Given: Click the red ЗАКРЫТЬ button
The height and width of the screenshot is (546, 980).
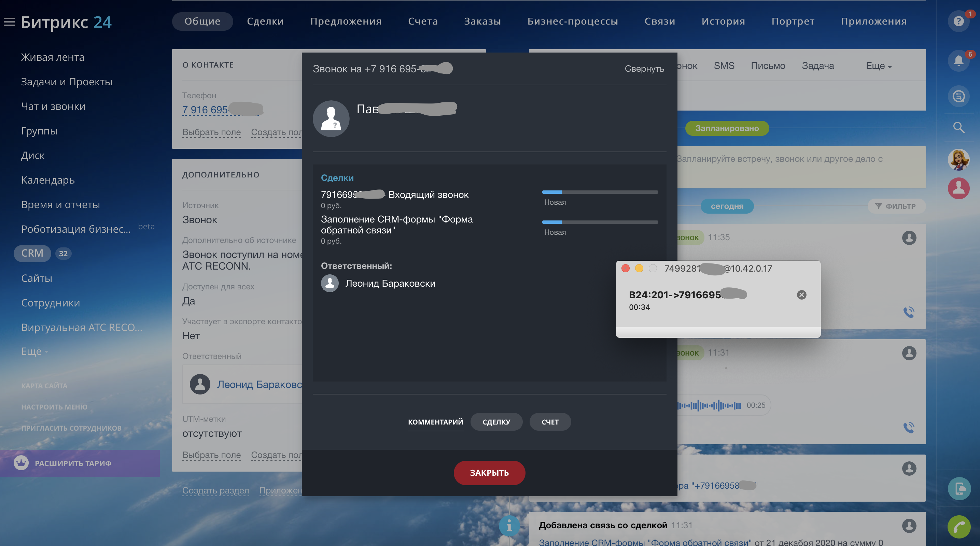Looking at the screenshot, I should (x=489, y=473).
